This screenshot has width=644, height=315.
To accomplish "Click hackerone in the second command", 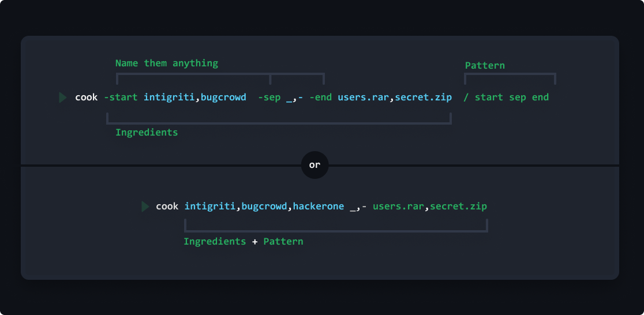I will 319,206.
